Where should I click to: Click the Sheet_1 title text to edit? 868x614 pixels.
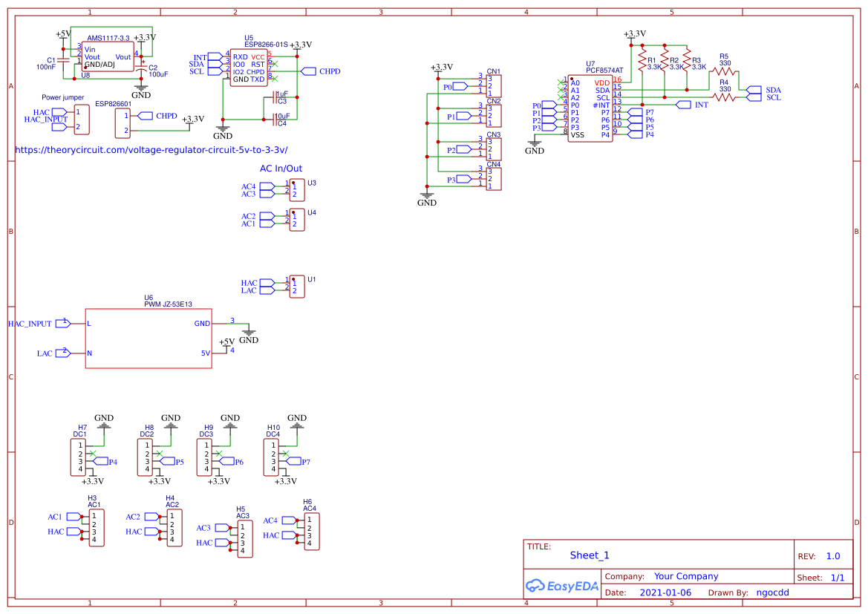click(589, 555)
